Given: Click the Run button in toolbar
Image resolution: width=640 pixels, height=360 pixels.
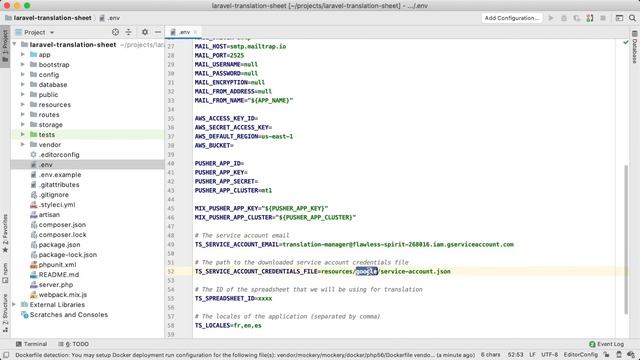Looking at the screenshot, I should 551,18.
